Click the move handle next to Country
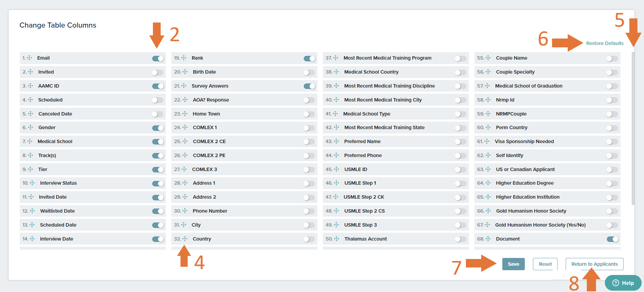This screenshot has width=644, height=292. tap(185, 239)
